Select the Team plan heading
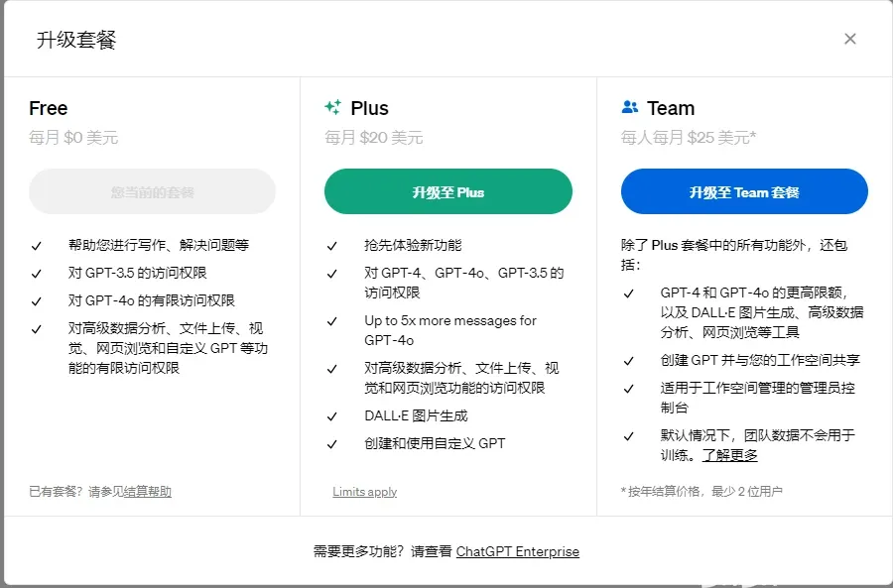The width and height of the screenshot is (893, 588). [670, 107]
